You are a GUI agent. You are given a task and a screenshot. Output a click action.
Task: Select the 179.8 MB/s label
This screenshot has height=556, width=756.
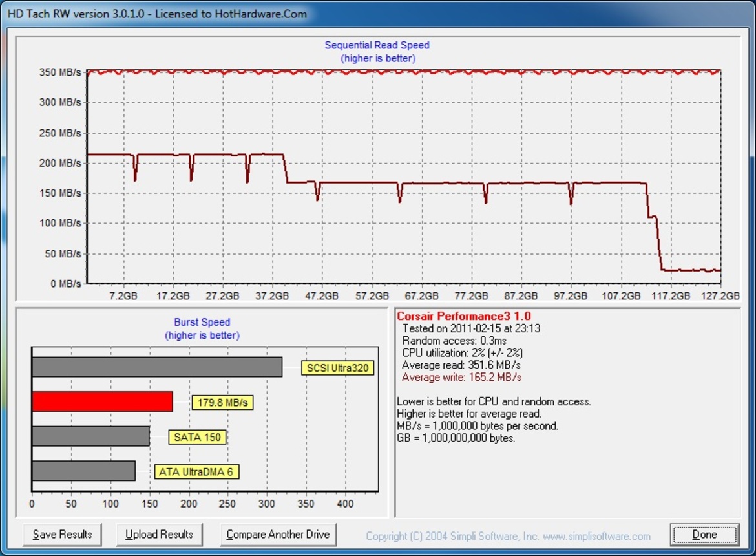(222, 402)
